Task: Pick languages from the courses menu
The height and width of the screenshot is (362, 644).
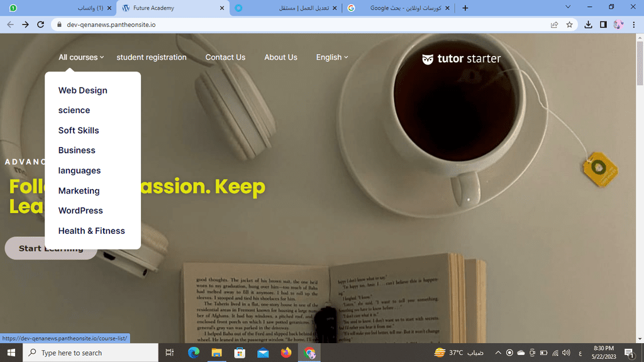Action: [x=79, y=170]
